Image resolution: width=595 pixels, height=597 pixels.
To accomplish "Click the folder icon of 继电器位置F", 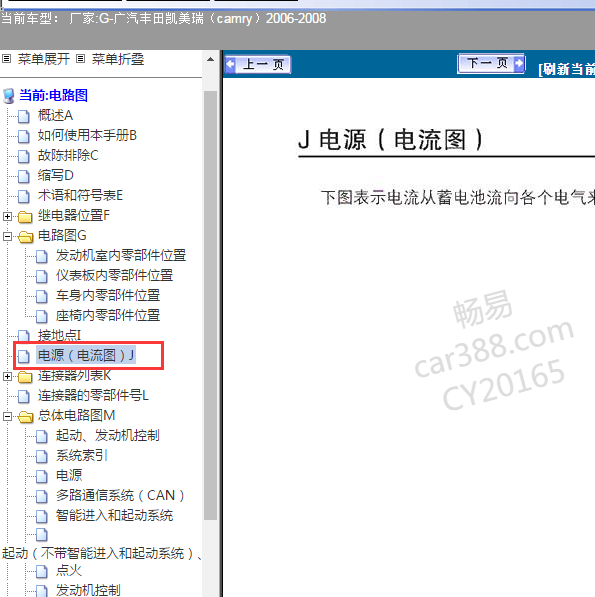I will pos(25,217).
